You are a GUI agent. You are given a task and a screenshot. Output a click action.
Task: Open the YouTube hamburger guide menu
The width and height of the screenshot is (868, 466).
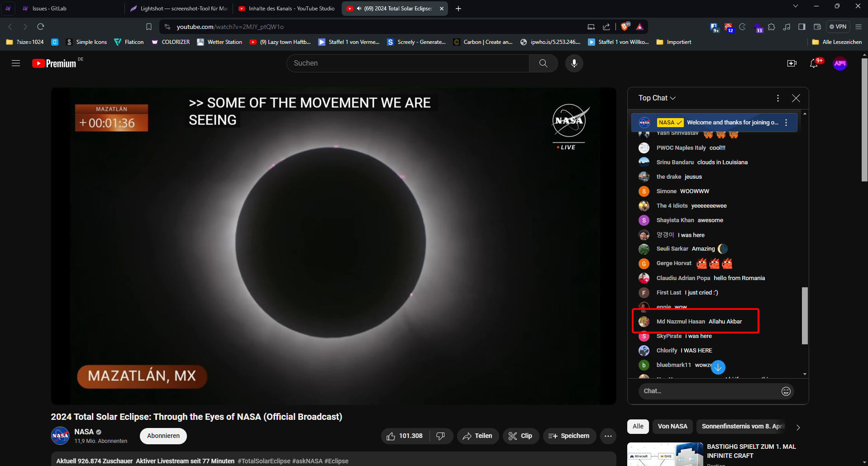tap(16, 63)
